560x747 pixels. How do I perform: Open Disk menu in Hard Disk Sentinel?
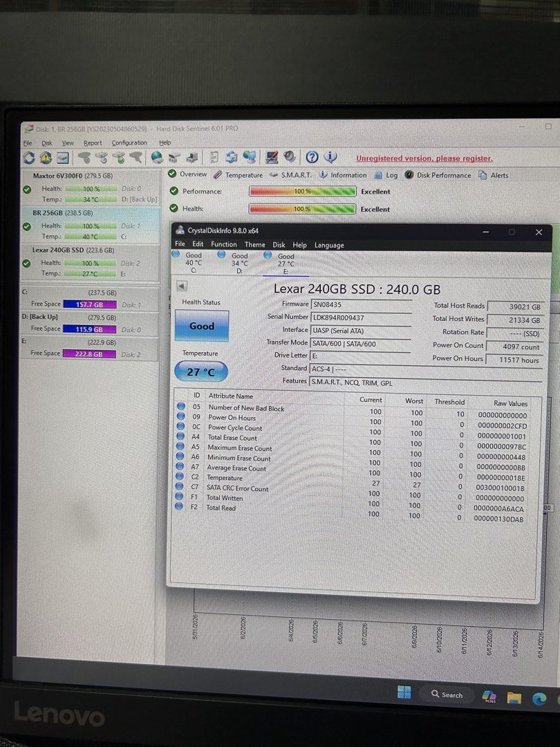coord(47,143)
